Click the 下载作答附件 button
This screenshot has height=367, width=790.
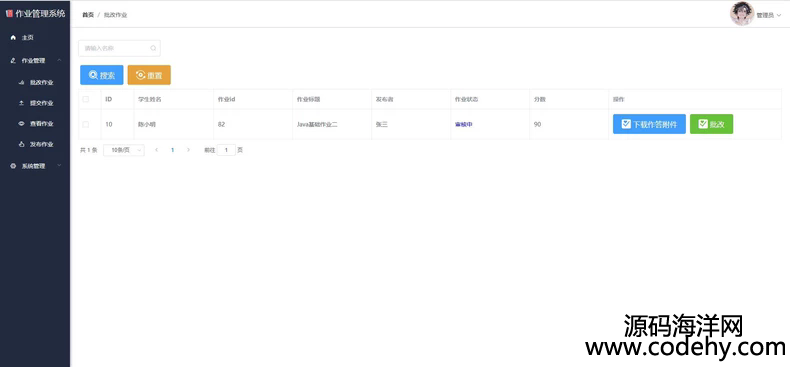649,124
